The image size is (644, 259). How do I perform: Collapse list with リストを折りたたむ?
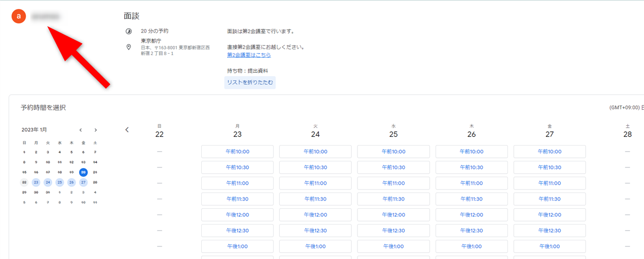pyautogui.click(x=250, y=82)
